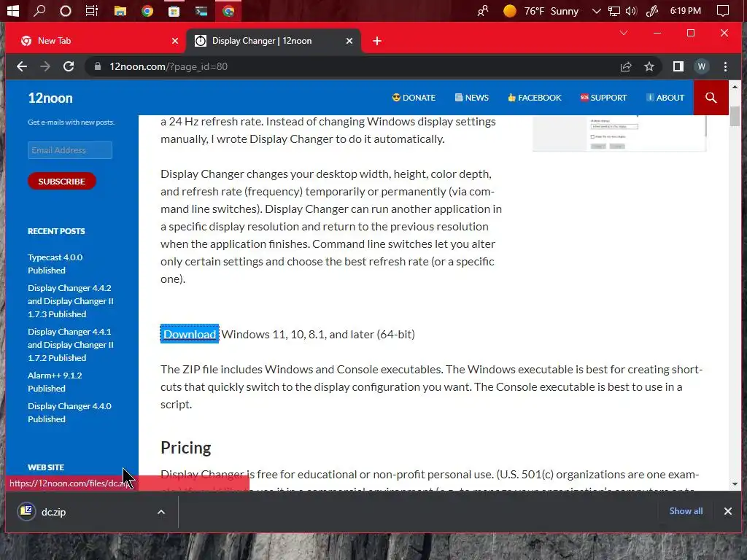Open volume speaker icon in tray
747x560 pixels.
coord(631,10)
